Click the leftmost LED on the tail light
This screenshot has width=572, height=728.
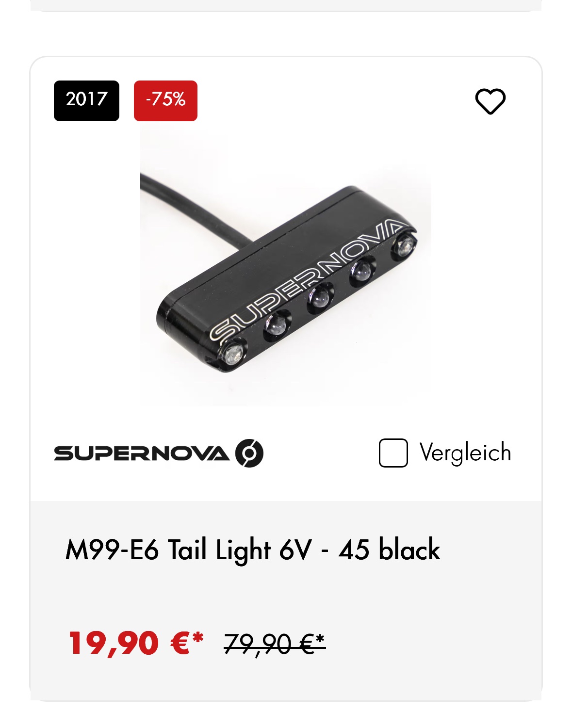point(233,353)
